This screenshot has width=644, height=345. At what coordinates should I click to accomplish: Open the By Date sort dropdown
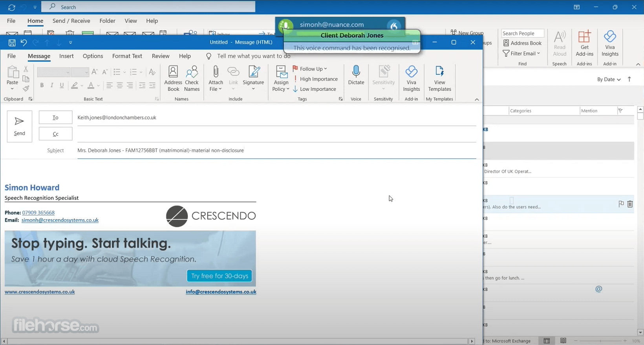(609, 79)
